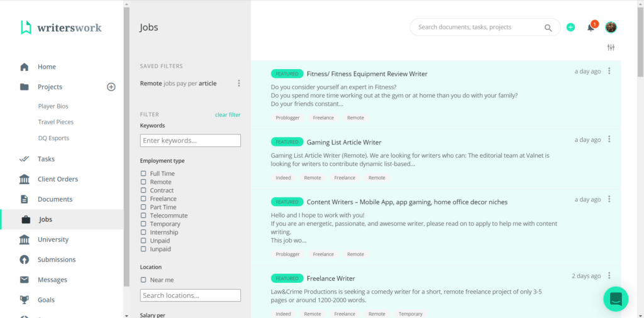
Task: Open the filter sliders icon
Action: tap(611, 48)
